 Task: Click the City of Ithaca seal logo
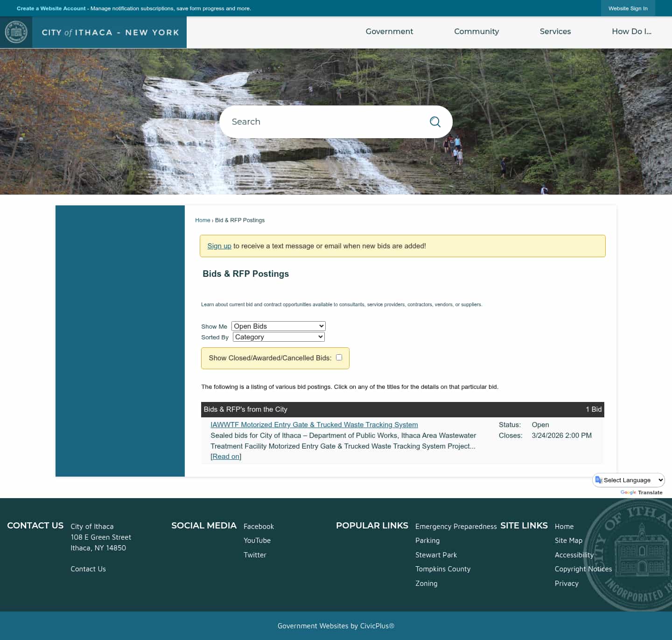coord(16,32)
